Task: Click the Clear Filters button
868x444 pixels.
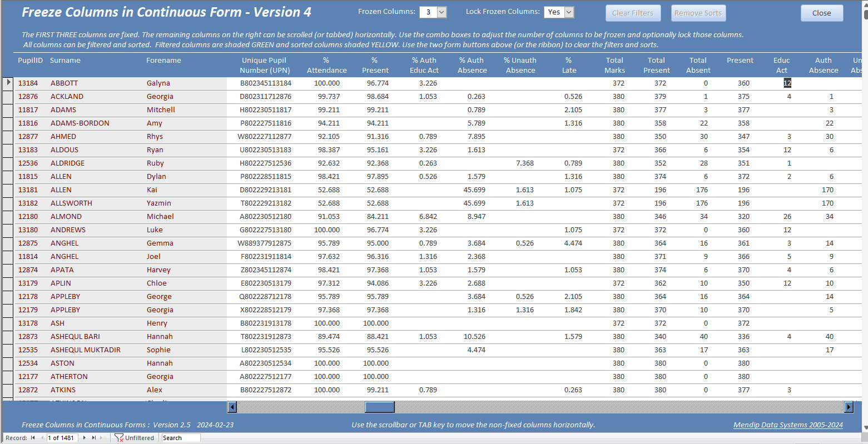Action: point(633,13)
